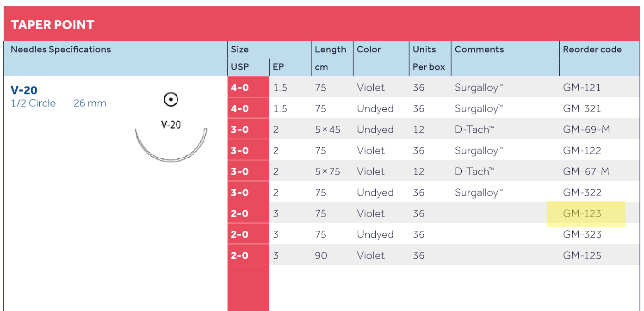Click the TAPER POINT banner title
The height and width of the screenshot is (311, 644).
(53, 25)
